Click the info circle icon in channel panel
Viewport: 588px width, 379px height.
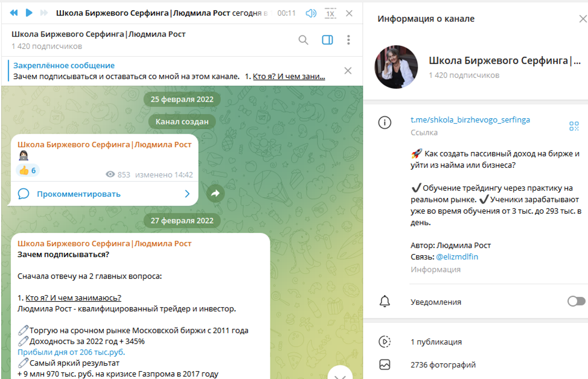(385, 123)
